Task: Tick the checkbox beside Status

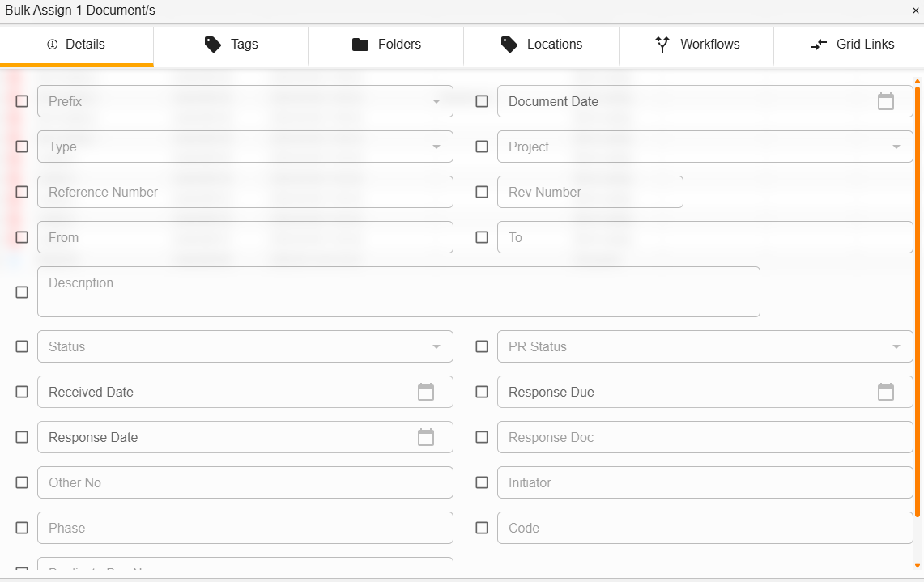Action: point(21,346)
